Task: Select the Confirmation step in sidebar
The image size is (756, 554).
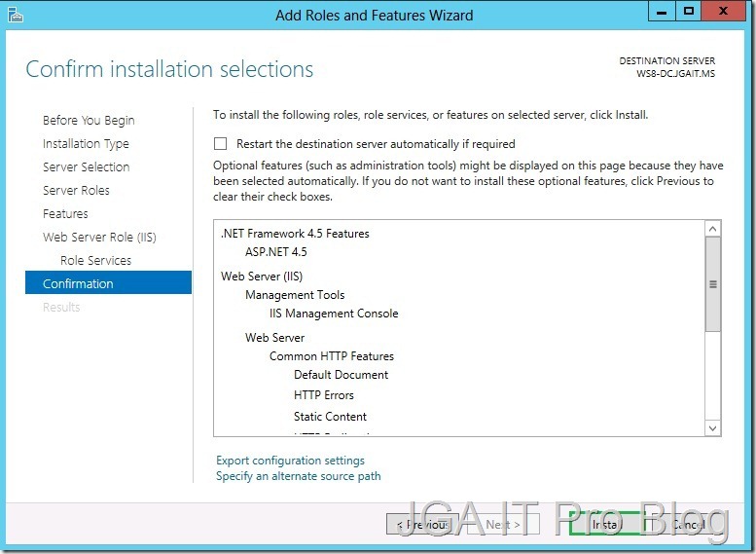Action: point(78,284)
